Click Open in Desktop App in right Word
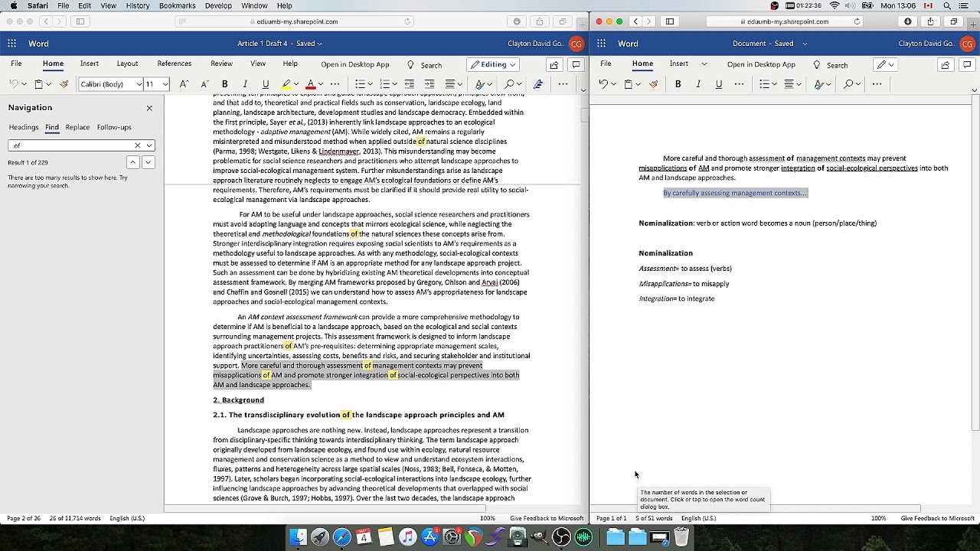Viewport: 980px width, 551px height. pos(761,64)
